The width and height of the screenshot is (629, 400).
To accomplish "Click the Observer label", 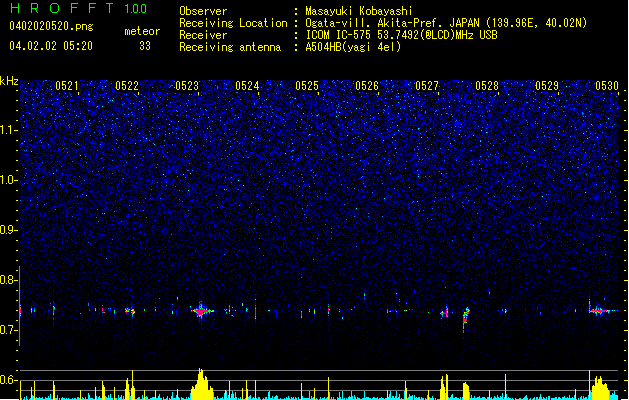I will 203,11.
